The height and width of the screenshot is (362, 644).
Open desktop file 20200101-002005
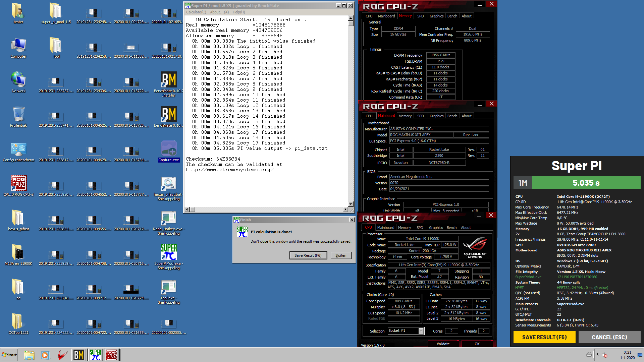169,326
